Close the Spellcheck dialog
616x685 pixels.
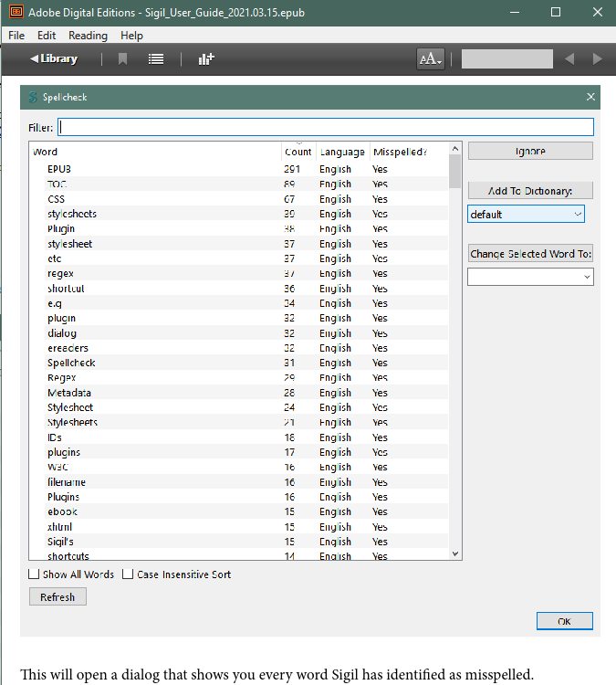point(590,97)
